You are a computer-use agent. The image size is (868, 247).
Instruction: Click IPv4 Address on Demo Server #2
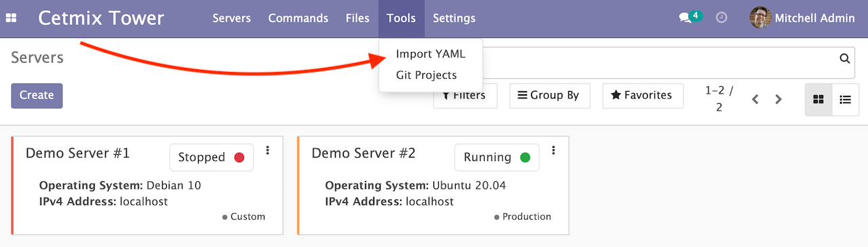point(390,202)
